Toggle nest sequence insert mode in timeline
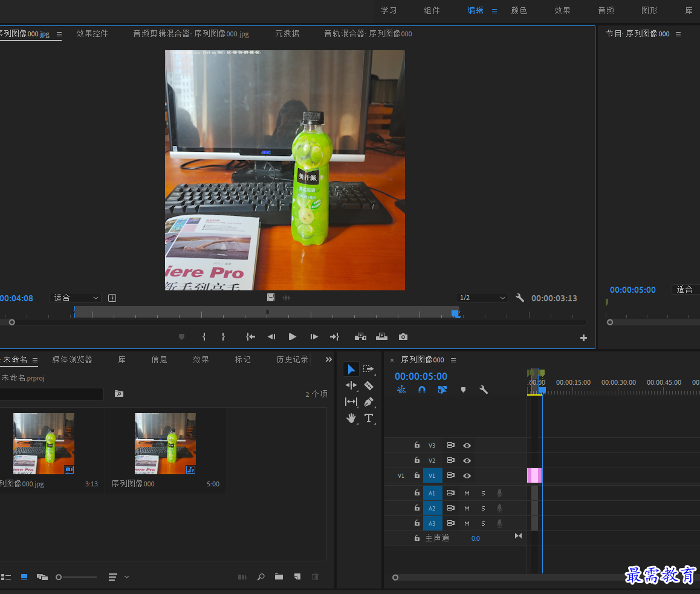Image resolution: width=700 pixels, height=594 pixels. point(401,390)
